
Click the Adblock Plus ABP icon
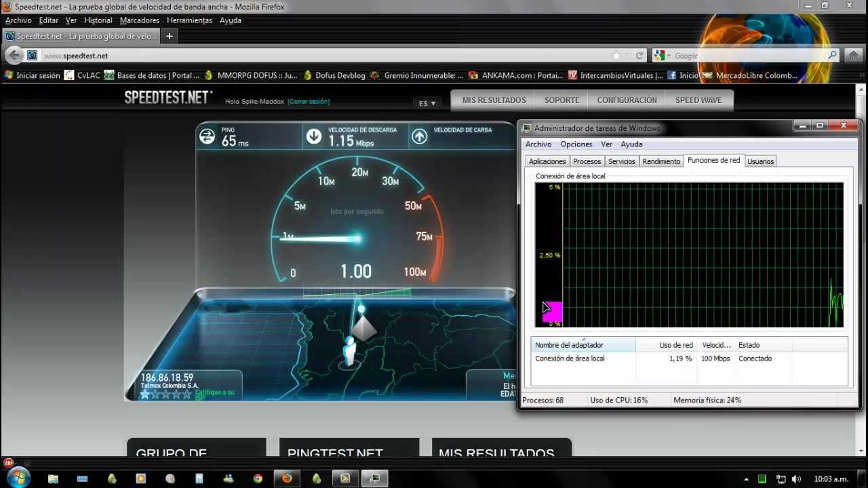pos(8,463)
